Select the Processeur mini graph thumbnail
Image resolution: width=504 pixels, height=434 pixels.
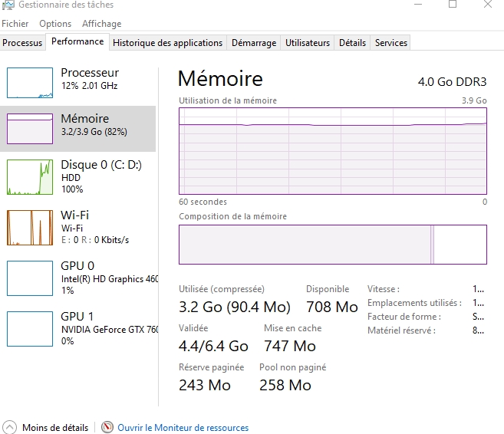tap(30, 83)
